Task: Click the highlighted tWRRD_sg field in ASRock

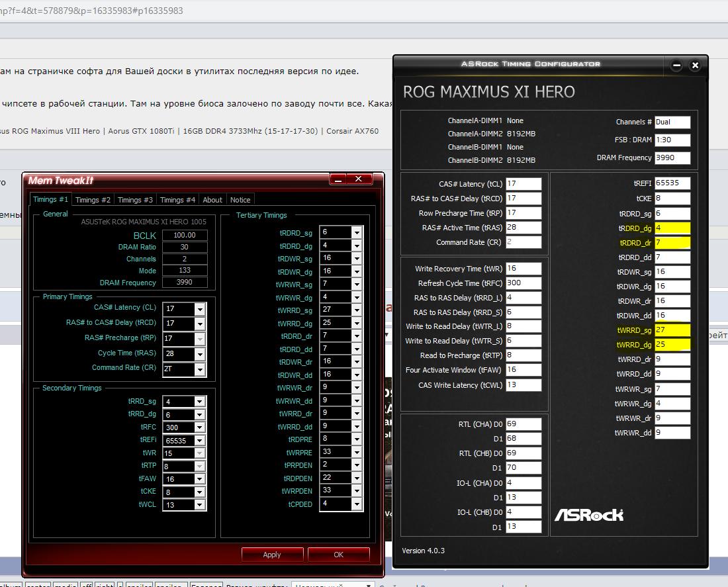Action: (x=672, y=330)
